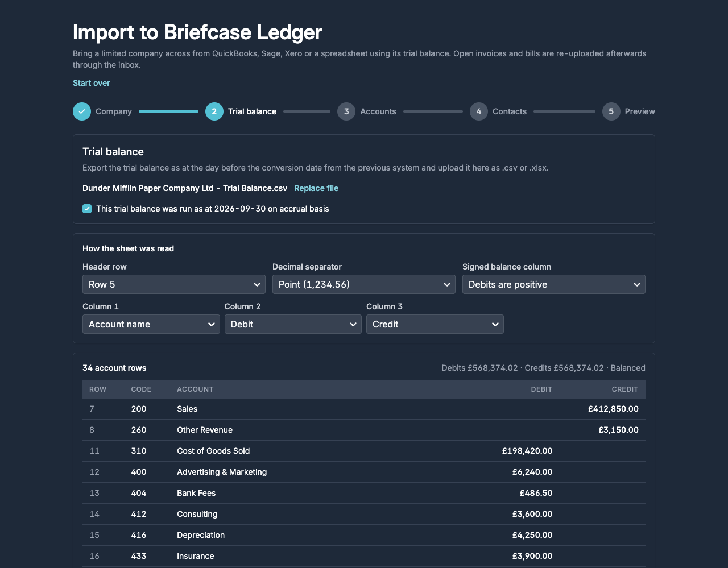
Task: Click the Other Revenue account name
Action: click(205, 430)
